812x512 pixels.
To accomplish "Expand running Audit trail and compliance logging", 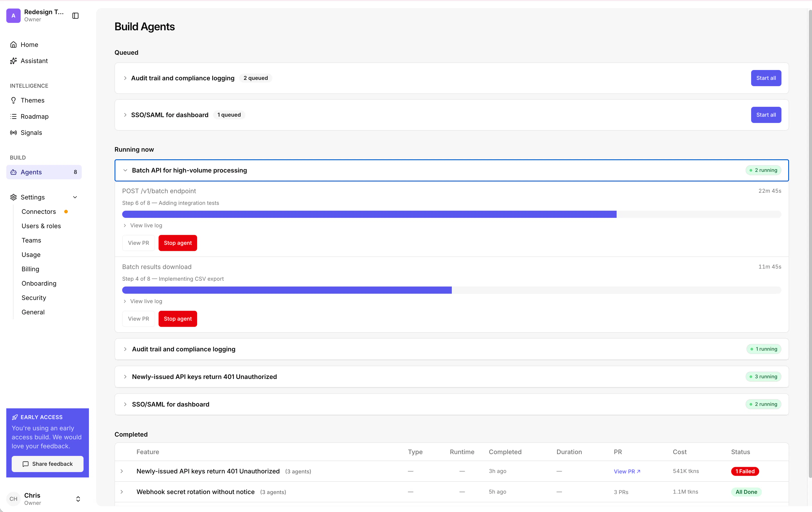I will click(x=125, y=349).
